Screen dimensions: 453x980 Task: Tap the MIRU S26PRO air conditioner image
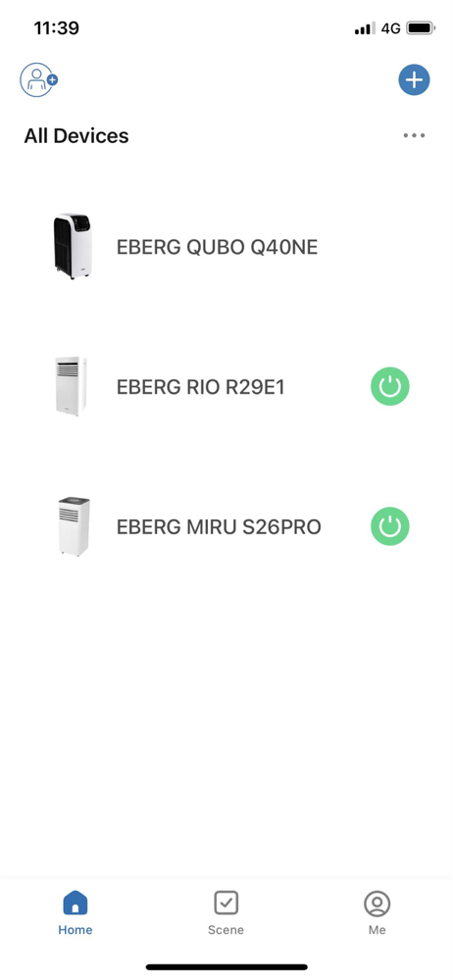[x=74, y=526]
